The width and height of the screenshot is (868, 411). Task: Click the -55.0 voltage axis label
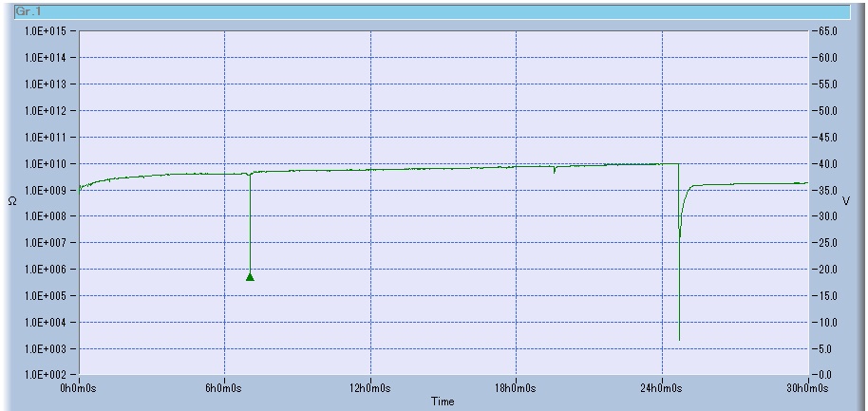click(825, 84)
